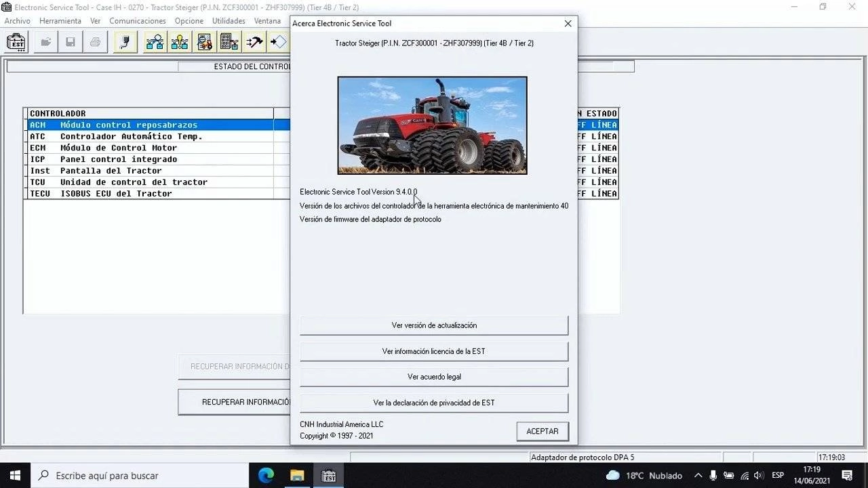
Task: Open Microsoft Edge from the taskbar
Action: [x=266, y=475]
